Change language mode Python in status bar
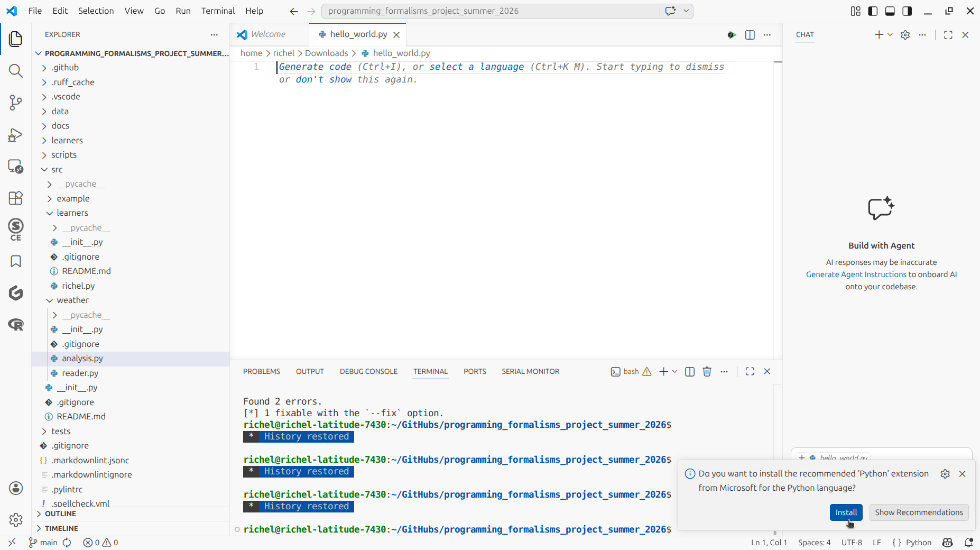 pyautogui.click(x=918, y=543)
